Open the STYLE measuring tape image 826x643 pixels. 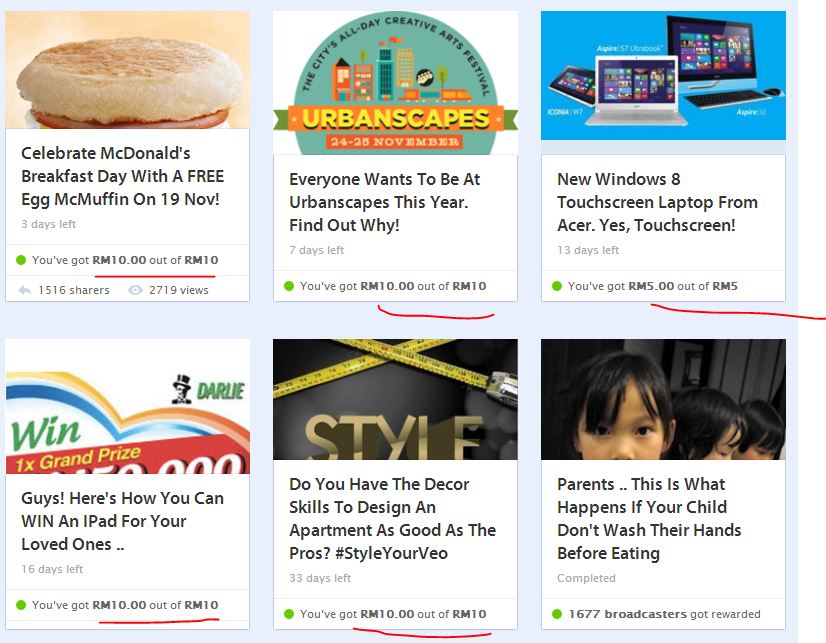click(395, 400)
